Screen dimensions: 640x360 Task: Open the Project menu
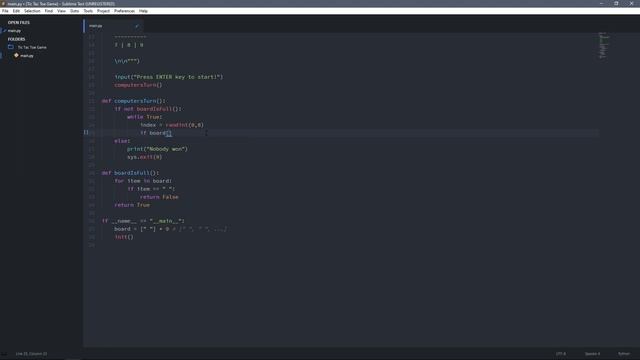click(x=103, y=11)
